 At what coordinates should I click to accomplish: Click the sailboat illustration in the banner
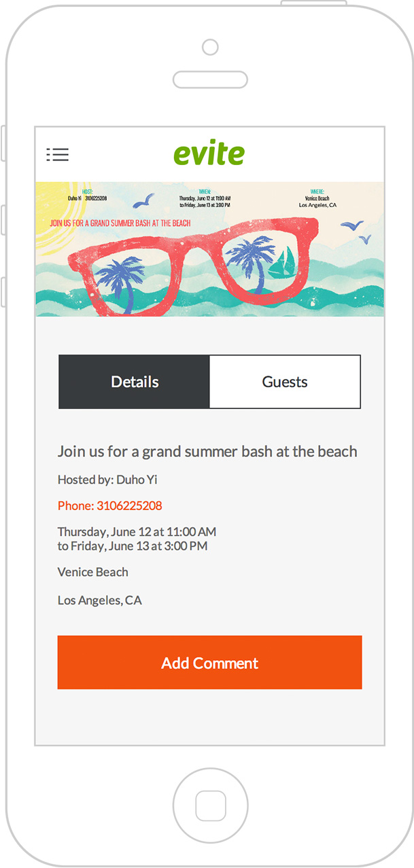[282, 264]
